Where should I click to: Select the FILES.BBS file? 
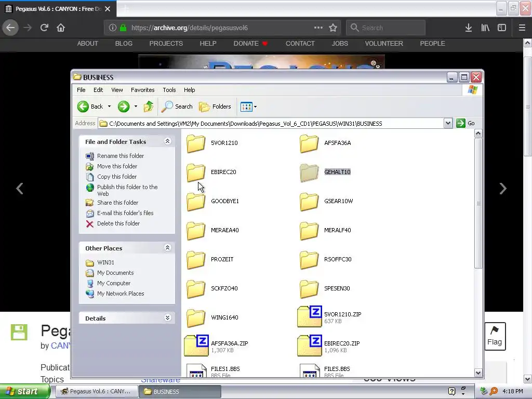pos(325,370)
